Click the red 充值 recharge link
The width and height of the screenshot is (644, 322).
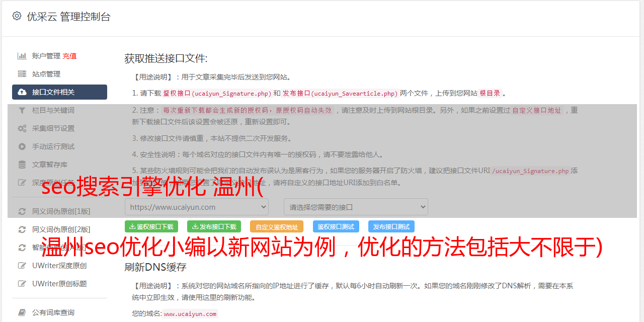[69, 56]
